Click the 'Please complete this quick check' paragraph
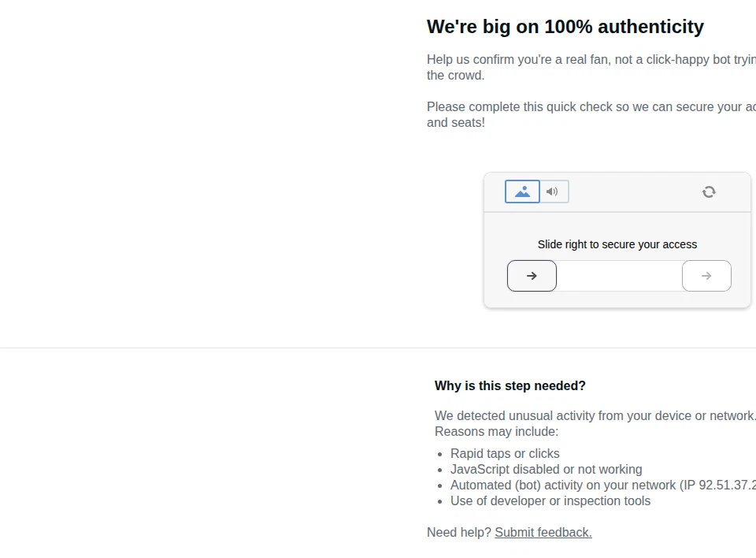The height and width of the screenshot is (558, 756). click(x=591, y=114)
